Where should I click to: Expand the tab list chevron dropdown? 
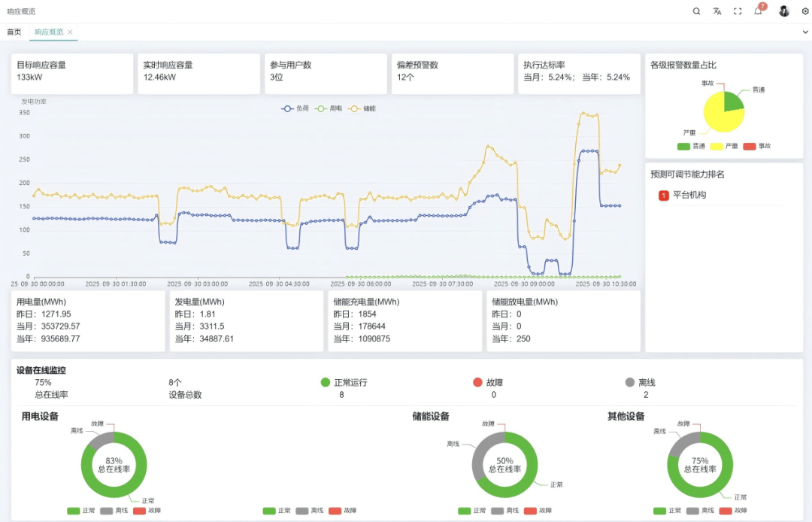[805, 32]
